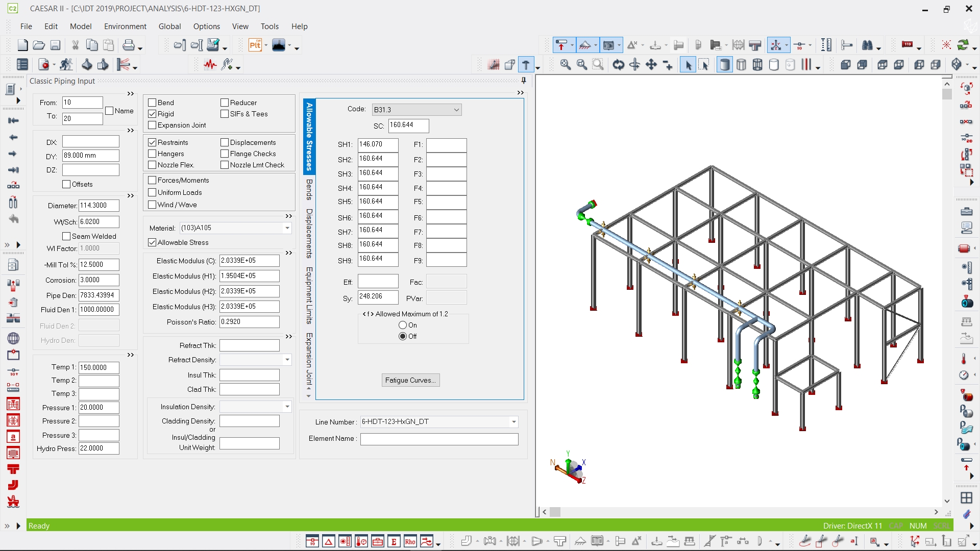Click the orange Plt plot icon
This screenshot has height=551, width=980.
click(255, 45)
